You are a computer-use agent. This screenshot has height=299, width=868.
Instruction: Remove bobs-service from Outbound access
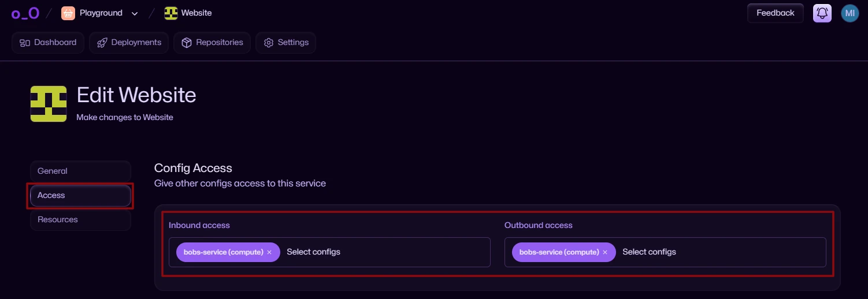click(x=605, y=252)
